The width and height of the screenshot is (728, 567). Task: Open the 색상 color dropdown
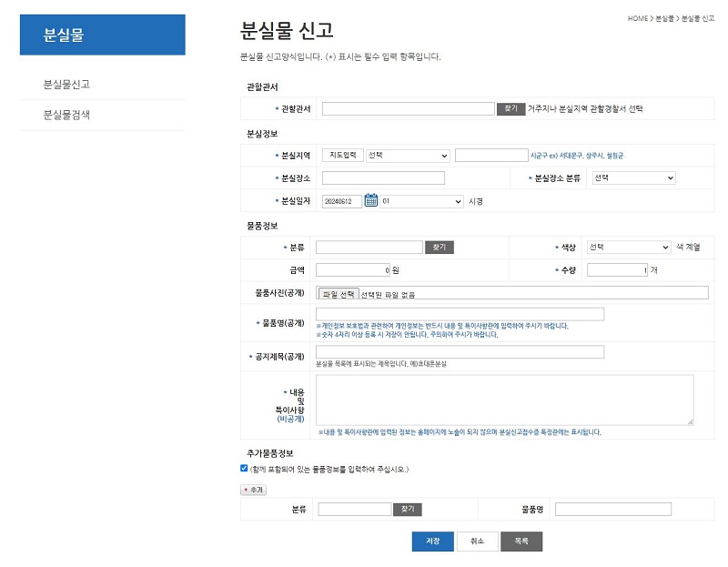pyautogui.click(x=629, y=247)
